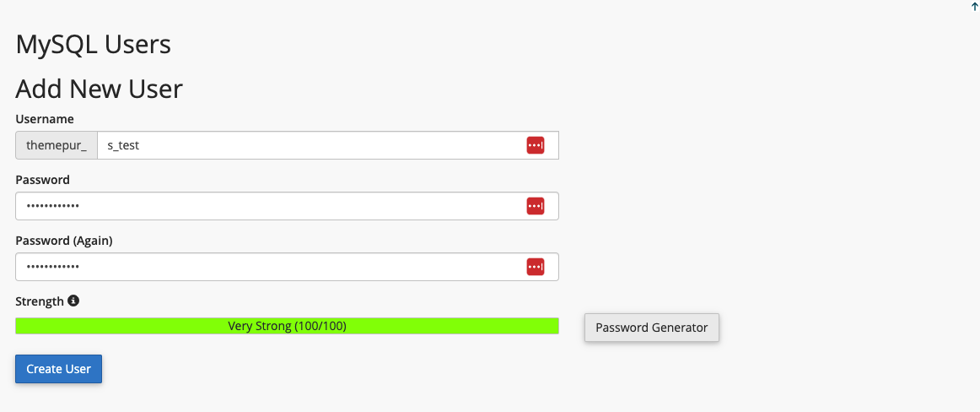Submit the form with Create User

point(59,369)
